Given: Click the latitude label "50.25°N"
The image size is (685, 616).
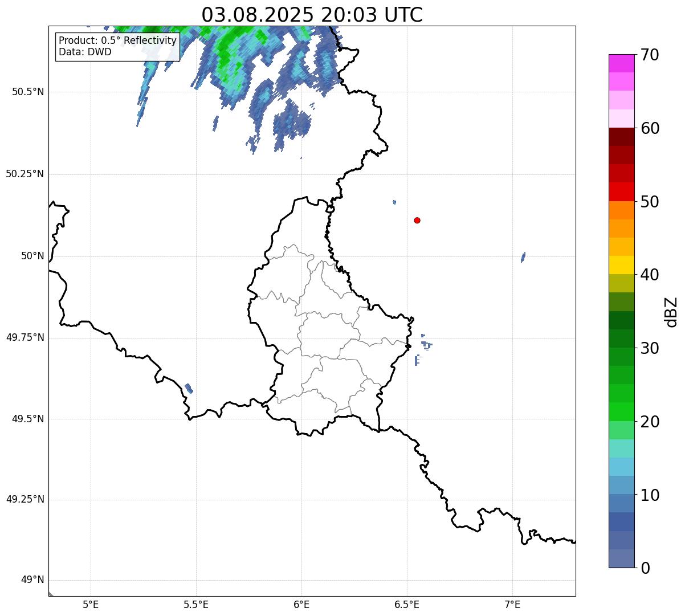Looking at the screenshot, I should [25, 174].
